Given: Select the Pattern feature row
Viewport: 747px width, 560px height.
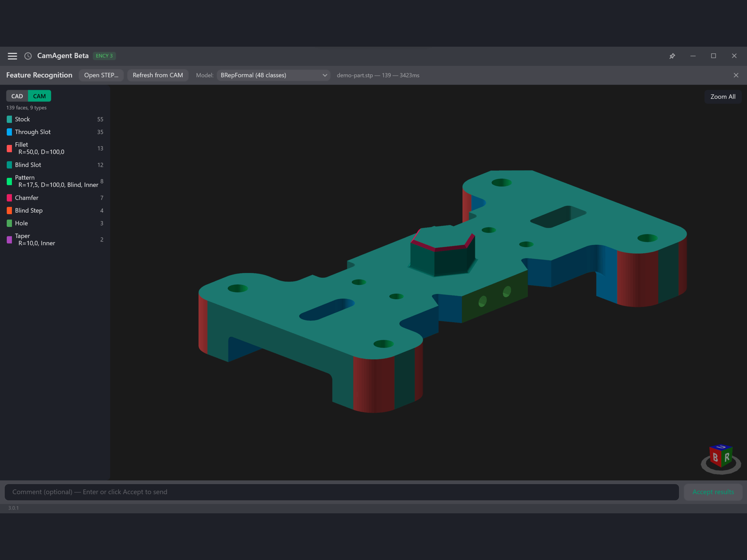Looking at the screenshot, I should (x=55, y=181).
